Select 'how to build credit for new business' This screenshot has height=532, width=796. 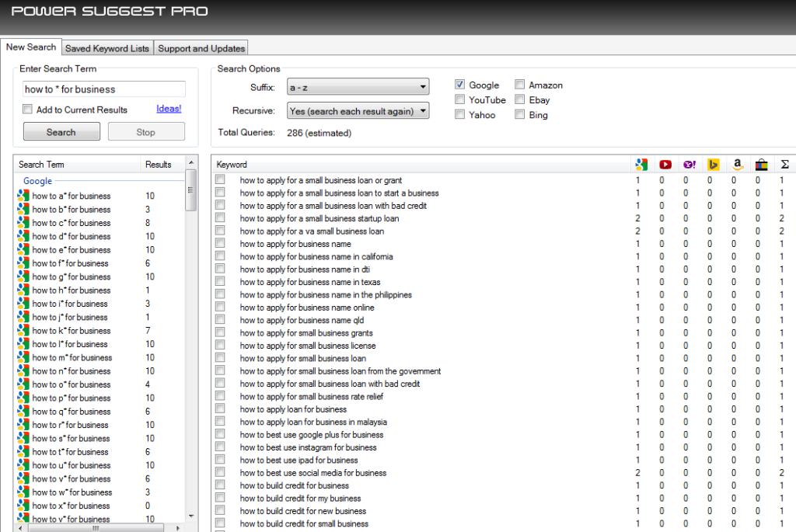(302, 511)
